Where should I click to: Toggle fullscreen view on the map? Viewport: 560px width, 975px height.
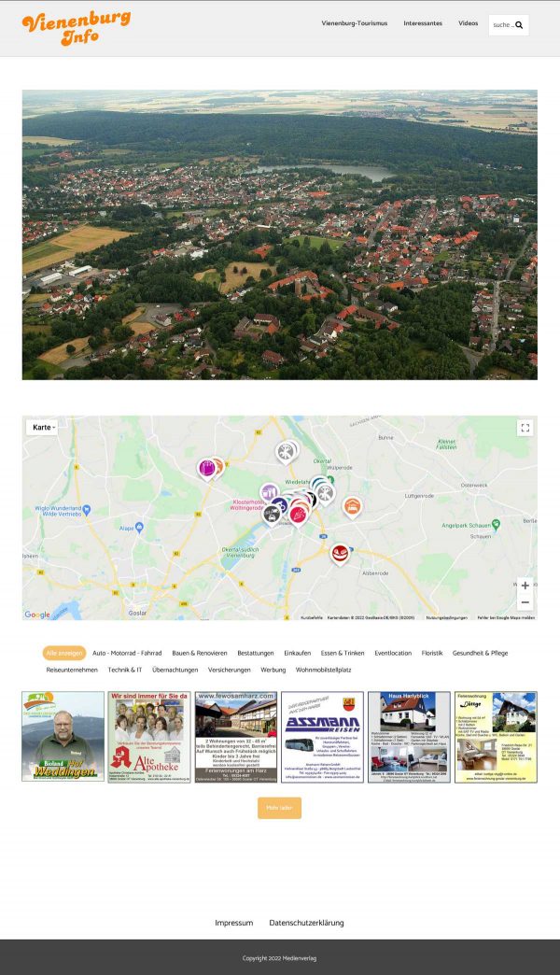[x=525, y=428]
